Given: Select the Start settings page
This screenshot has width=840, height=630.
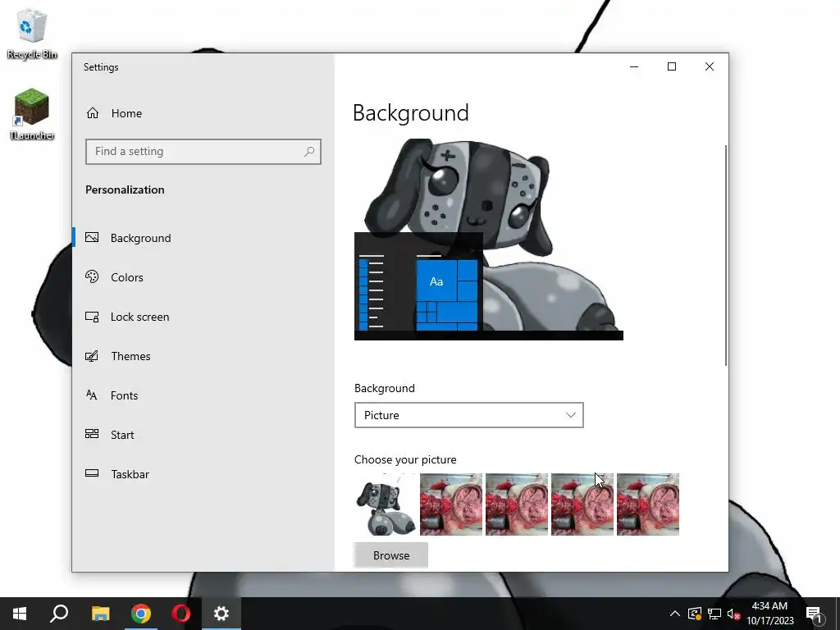Looking at the screenshot, I should click(x=203, y=435).
